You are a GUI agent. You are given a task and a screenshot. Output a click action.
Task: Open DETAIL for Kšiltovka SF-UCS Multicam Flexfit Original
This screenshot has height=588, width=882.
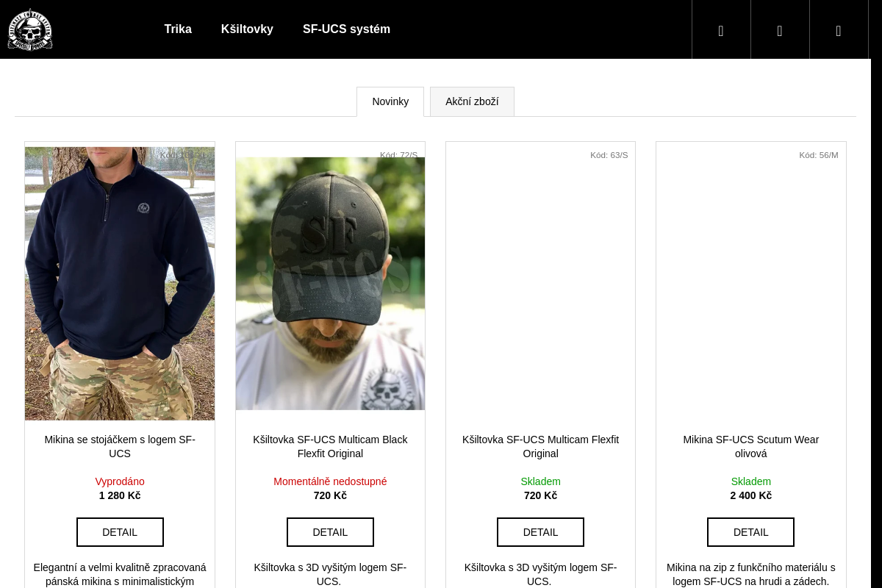pyautogui.click(x=540, y=532)
